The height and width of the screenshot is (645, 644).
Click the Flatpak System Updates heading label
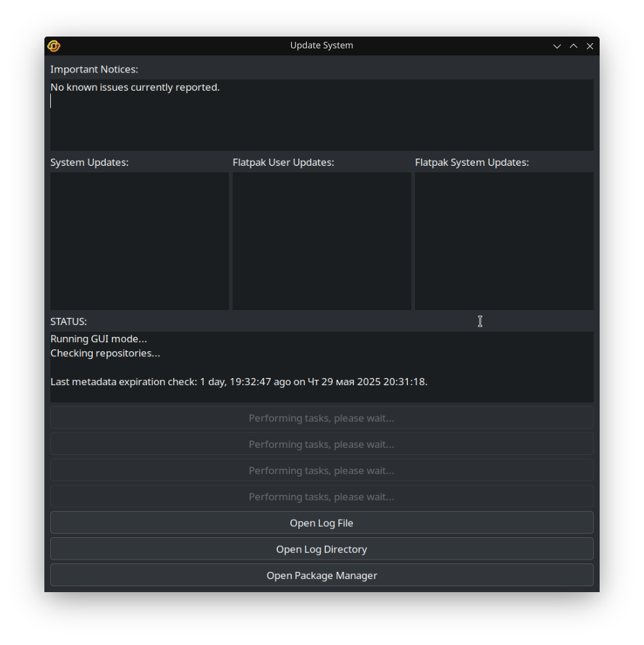tap(472, 163)
